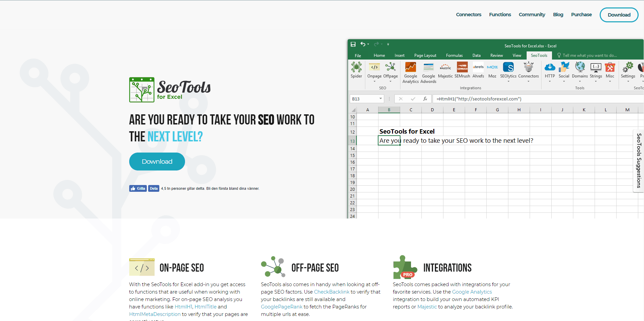Click the Onpage SEO icon
This screenshot has width=644, height=321.
click(x=374, y=67)
